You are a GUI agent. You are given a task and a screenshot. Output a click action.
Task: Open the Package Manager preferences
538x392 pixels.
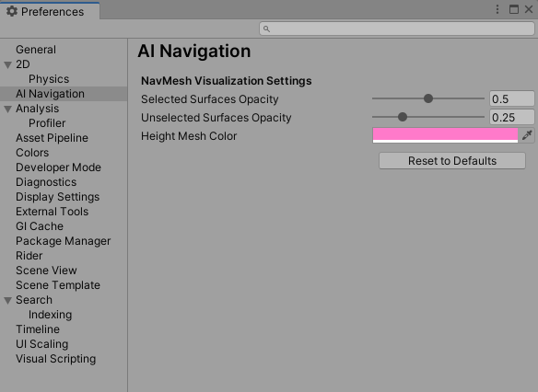(64, 241)
